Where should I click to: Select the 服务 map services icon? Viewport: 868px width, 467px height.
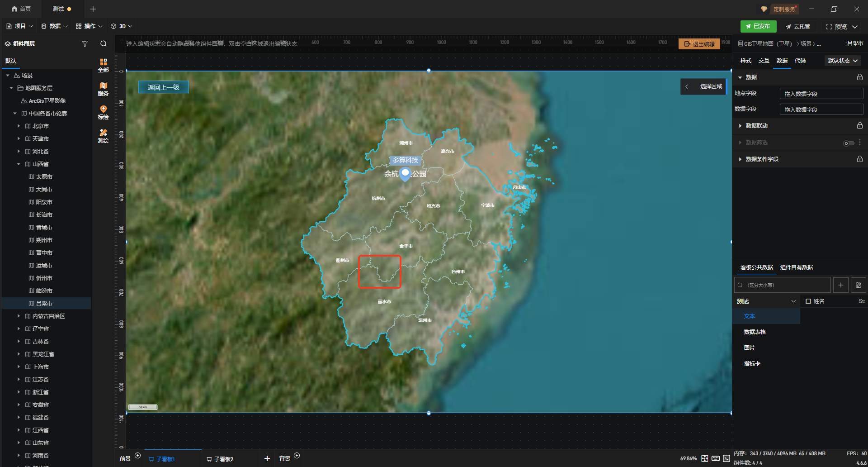(103, 89)
